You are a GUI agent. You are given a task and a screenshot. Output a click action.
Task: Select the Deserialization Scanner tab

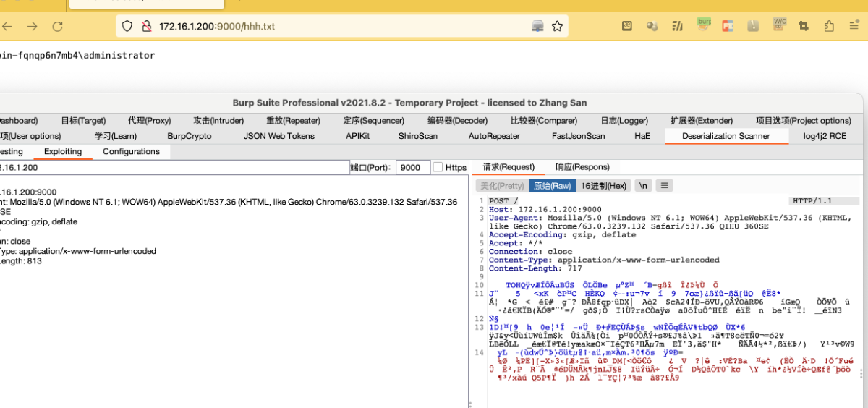point(726,136)
